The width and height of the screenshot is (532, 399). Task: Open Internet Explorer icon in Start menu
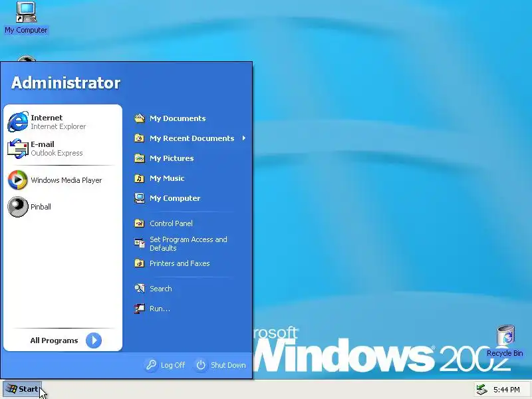tap(18, 122)
